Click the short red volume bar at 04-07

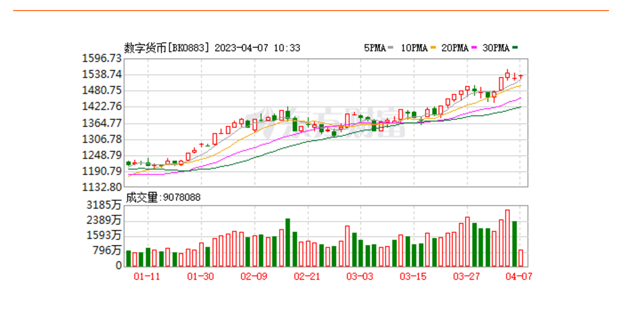(521, 258)
